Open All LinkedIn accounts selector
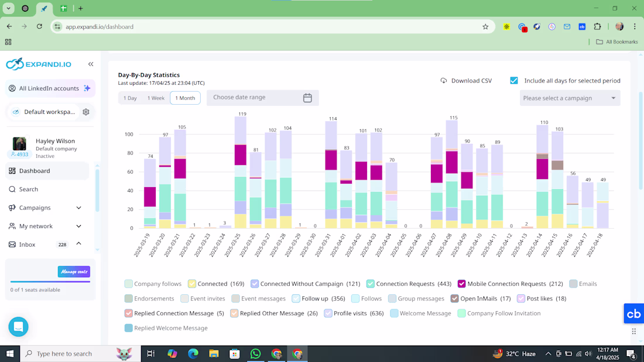The image size is (644, 362). 50,88
